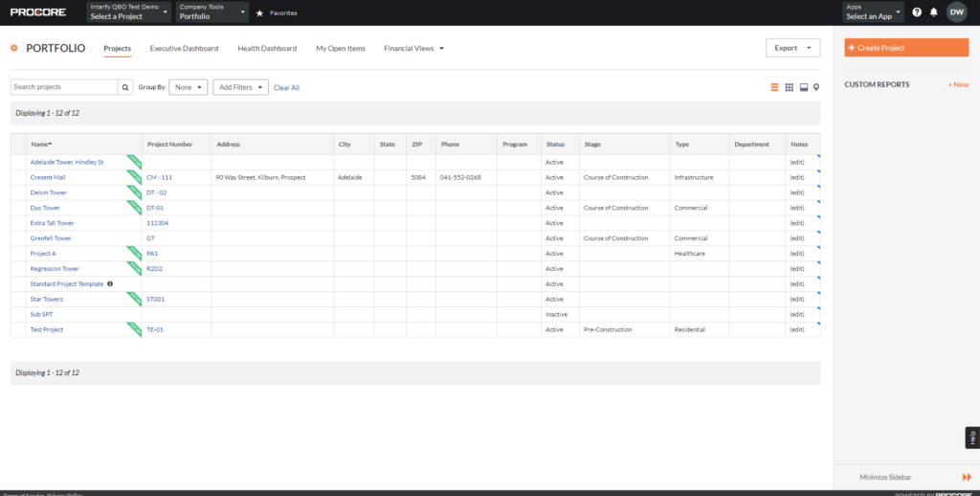Switch to thumbnail grid view
Viewport: 980px width, 496px height.
point(790,87)
